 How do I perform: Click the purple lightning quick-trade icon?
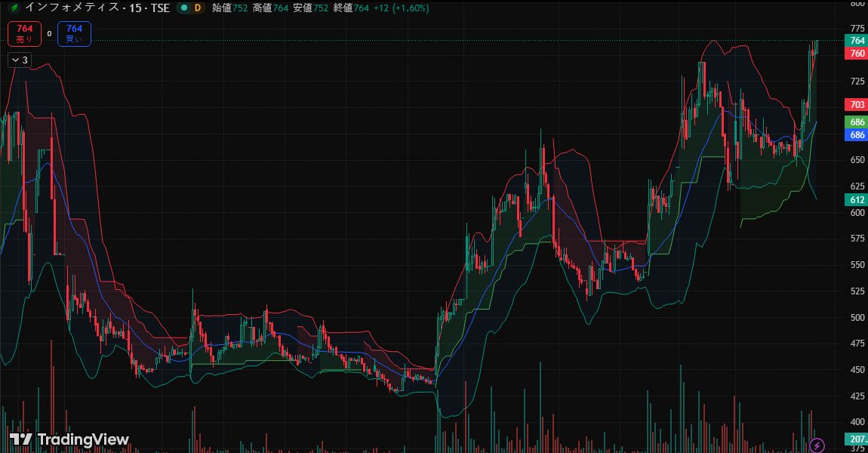tap(817, 445)
